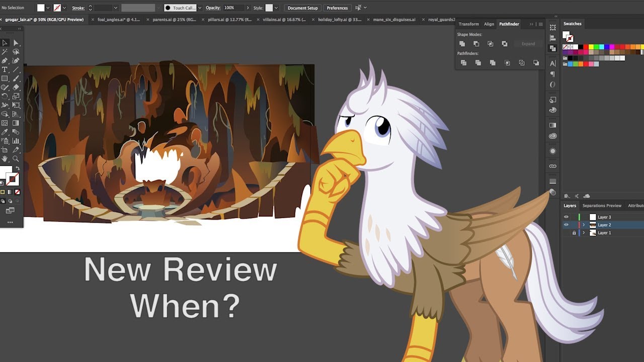Select the Magic Wand tool
644x362 pixels.
pos(5,52)
